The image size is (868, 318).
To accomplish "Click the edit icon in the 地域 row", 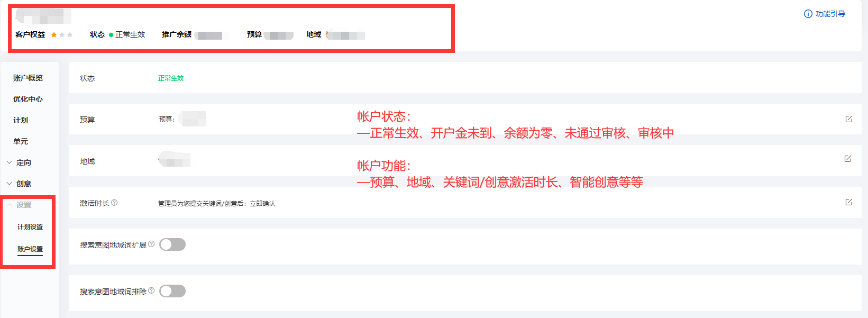I will [848, 159].
